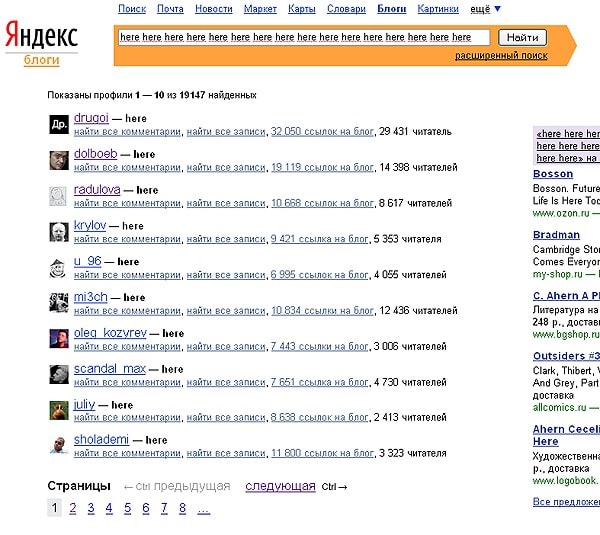
Task: Open krylov profile link
Action: point(90,225)
